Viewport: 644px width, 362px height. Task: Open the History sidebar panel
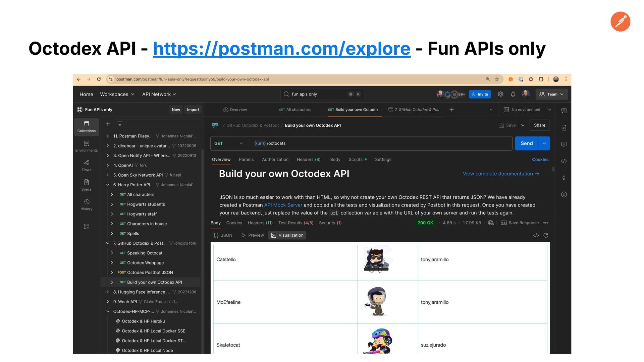87,205
